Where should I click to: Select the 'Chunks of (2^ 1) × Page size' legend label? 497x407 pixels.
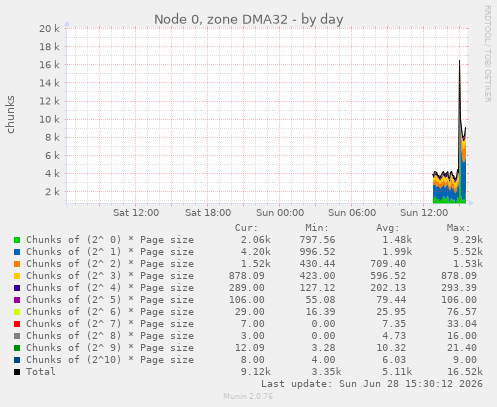110,252
